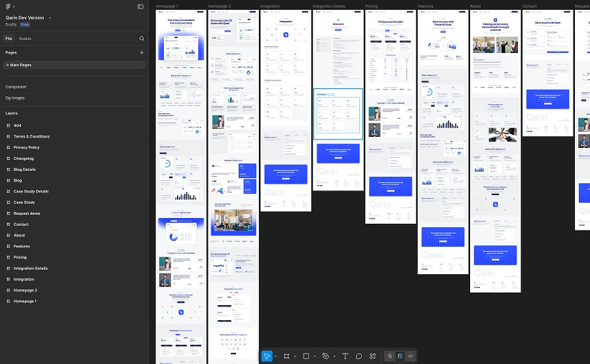
Task: Switch to Dev Mode code toggle
Action: 410,356
